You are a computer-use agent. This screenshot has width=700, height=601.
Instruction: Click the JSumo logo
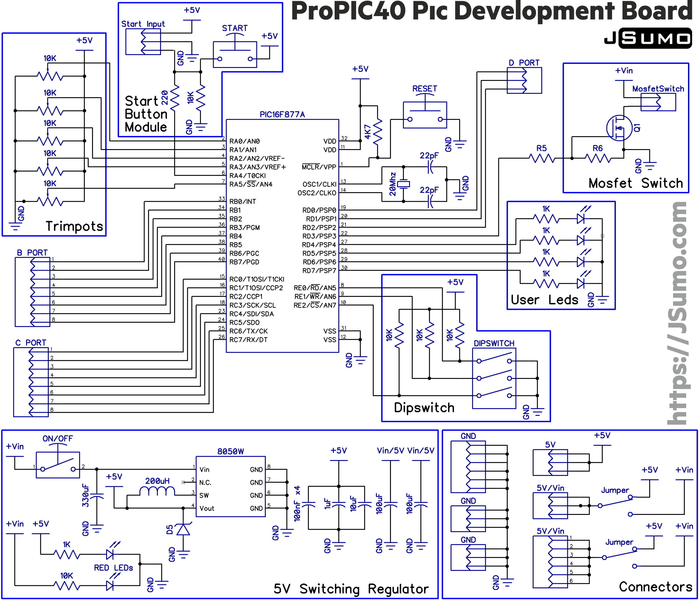click(648, 38)
